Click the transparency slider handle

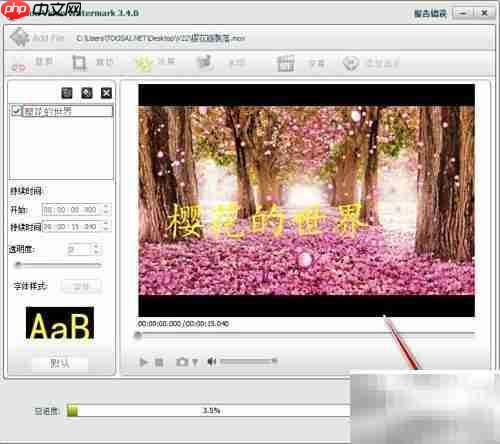[18, 265]
